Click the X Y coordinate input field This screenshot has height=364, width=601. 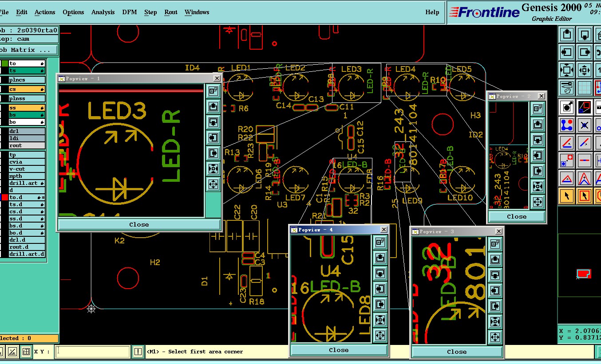(93, 352)
